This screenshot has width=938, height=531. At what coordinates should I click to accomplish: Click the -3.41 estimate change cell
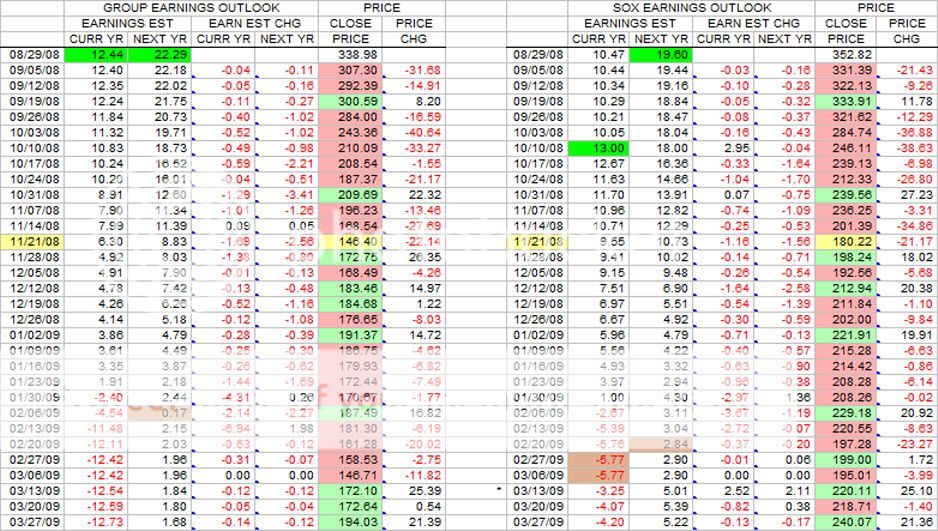pyautogui.click(x=287, y=195)
